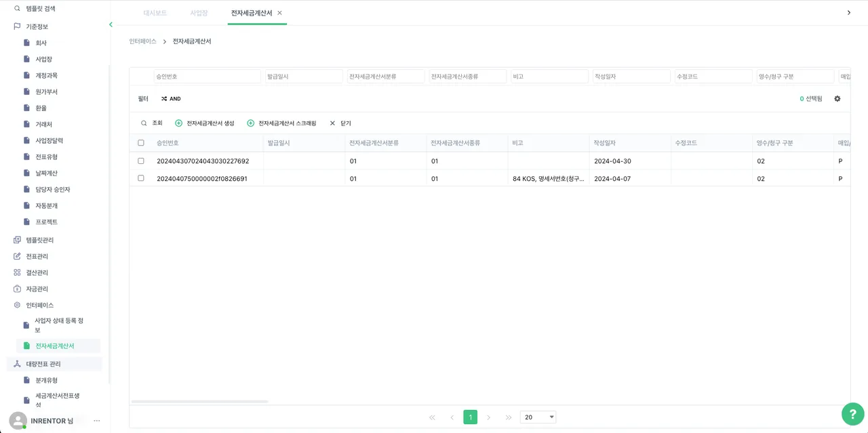Open the page size dropdown showing 20
The width and height of the screenshot is (868, 433).
538,417
